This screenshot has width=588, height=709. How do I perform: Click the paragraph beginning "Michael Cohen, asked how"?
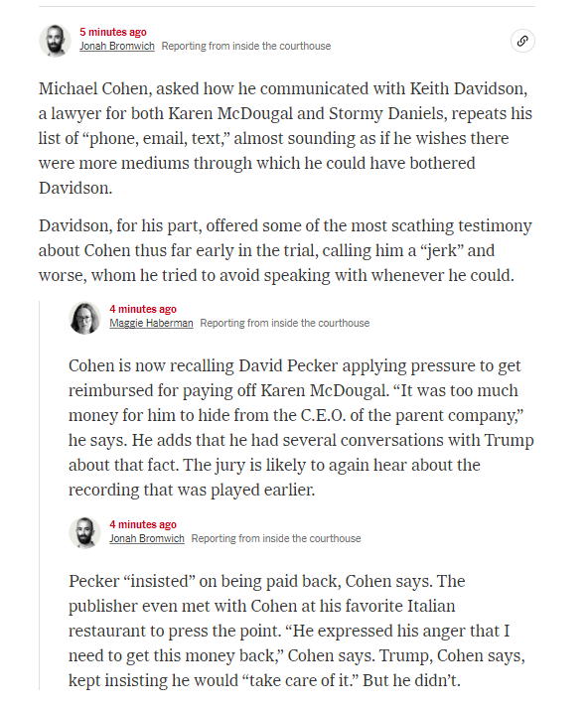click(285, 138)
